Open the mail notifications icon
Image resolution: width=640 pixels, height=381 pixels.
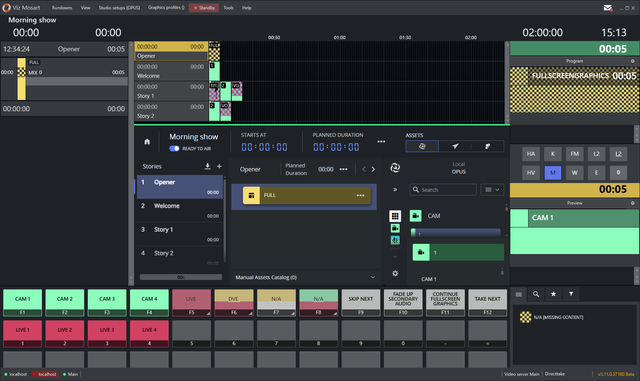(608, 8)
